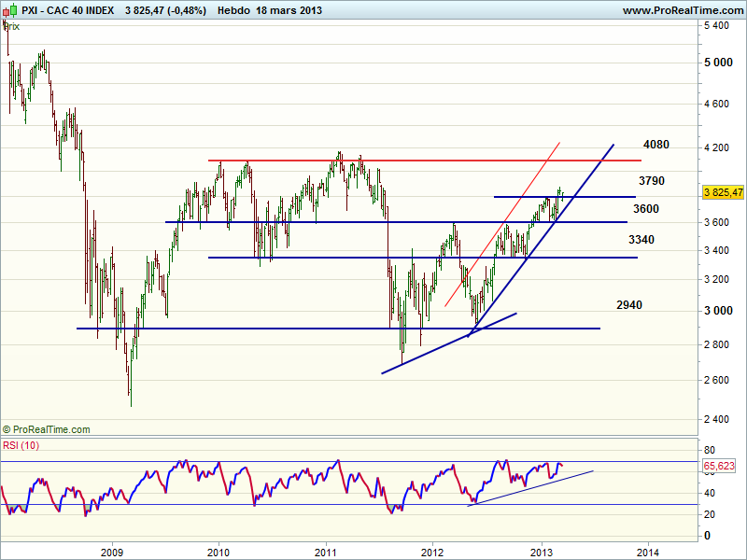Click the 5 000 price axis label
The image size is (747, 560).
coord(717,63)
